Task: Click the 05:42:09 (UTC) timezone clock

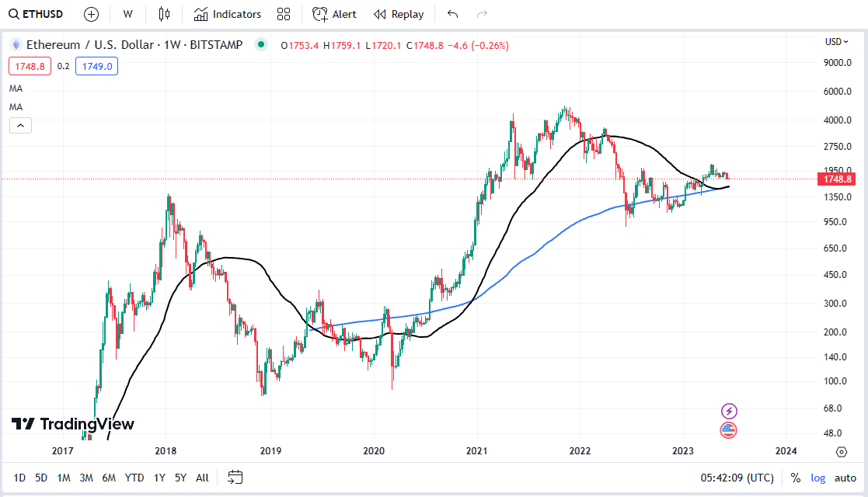Action: pyautogui.click(x=737, y=478)
